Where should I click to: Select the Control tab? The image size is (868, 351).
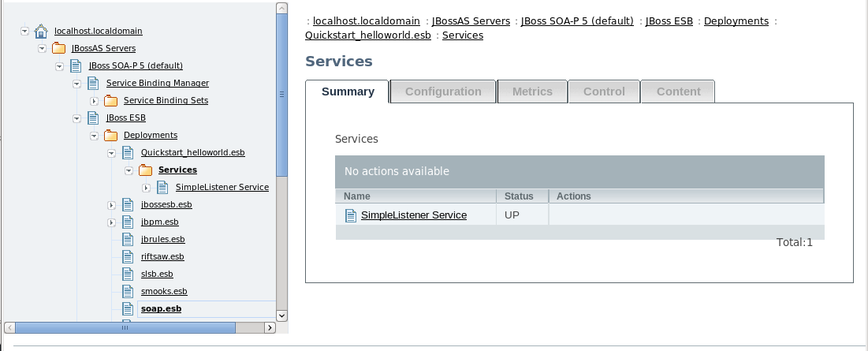[604, 91]
